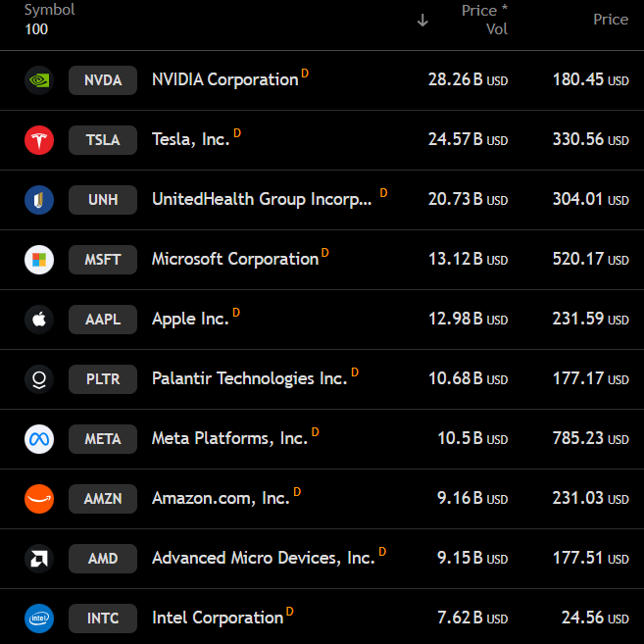Open Microsoft Corporation link
Screen dimensions: 644x644
[x=235, y=259]
